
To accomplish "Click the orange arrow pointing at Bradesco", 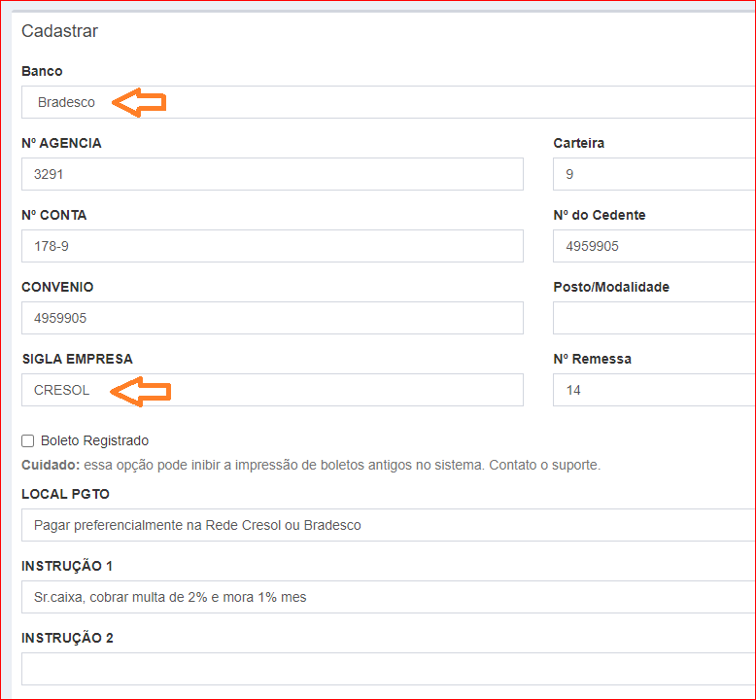I will click(x=139, y=102).
